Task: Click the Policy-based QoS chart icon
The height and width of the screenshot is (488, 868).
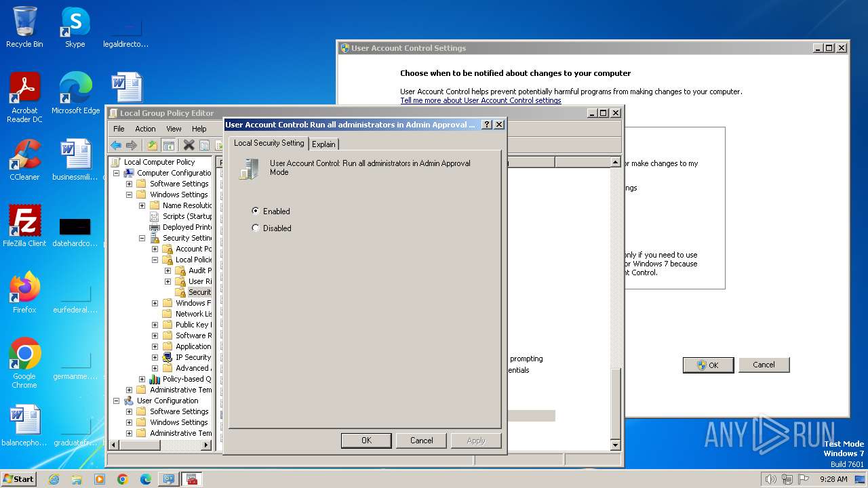Action: (x=155, y=379)
